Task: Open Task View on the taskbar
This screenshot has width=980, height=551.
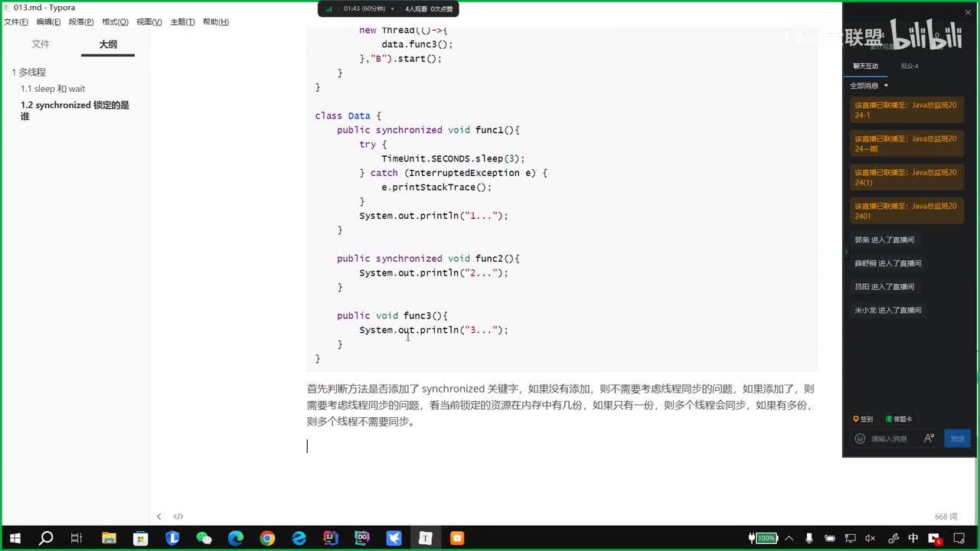Action: pyautogui.click(x=77, y=538)
